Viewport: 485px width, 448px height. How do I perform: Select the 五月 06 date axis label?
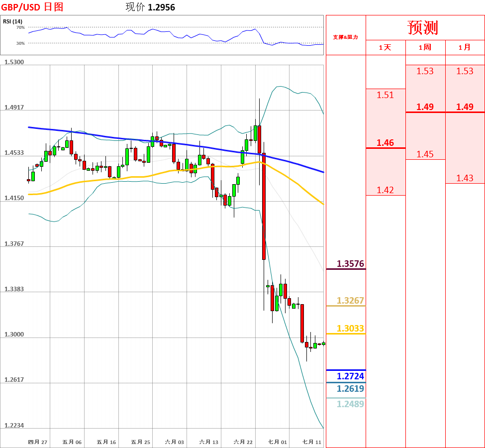pos(72,442)
